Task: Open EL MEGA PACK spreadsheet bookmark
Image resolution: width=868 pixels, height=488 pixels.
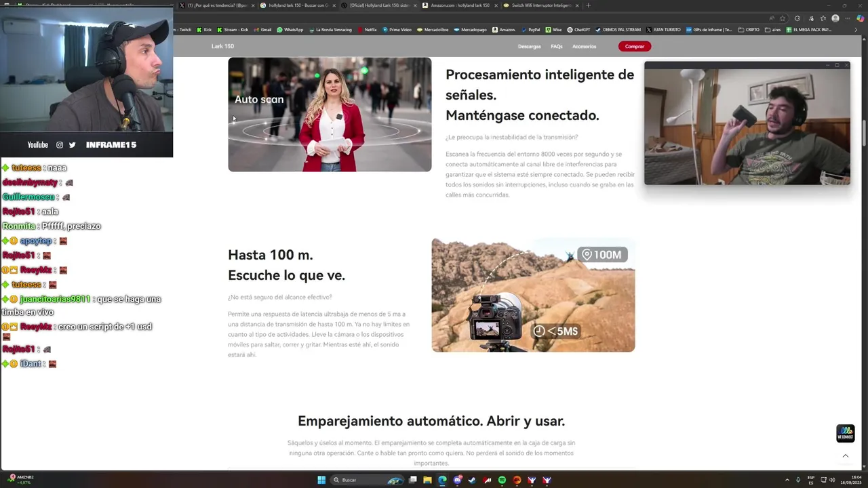Action: pos(808,30)
